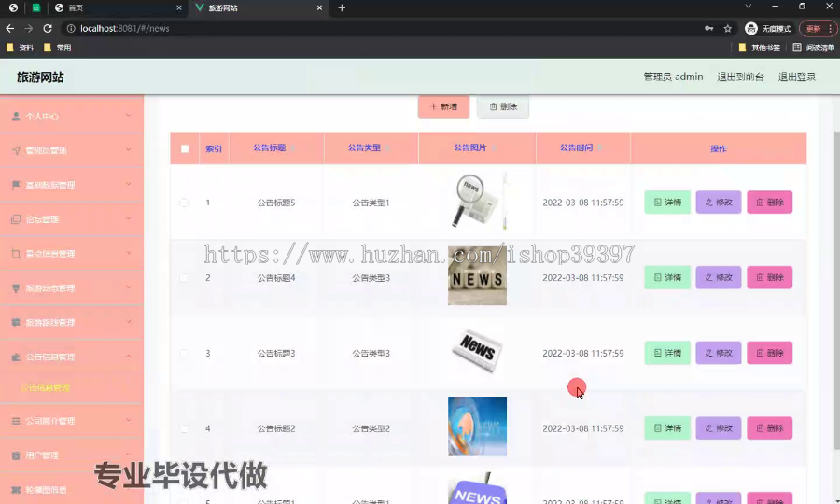The height and width of the screenshot is (504, 840).
Task: Click the NEWS blocks image in row 2
Action: pos(477,276)
